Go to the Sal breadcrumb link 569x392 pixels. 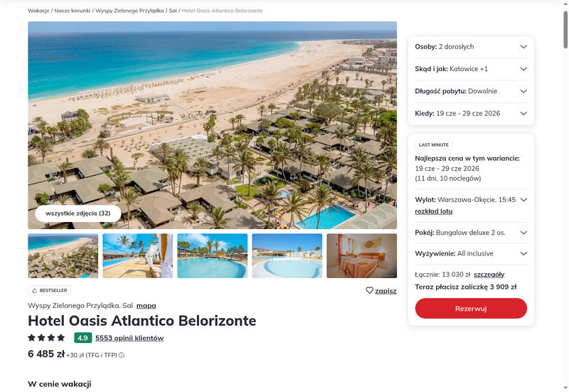click(173, 11)
